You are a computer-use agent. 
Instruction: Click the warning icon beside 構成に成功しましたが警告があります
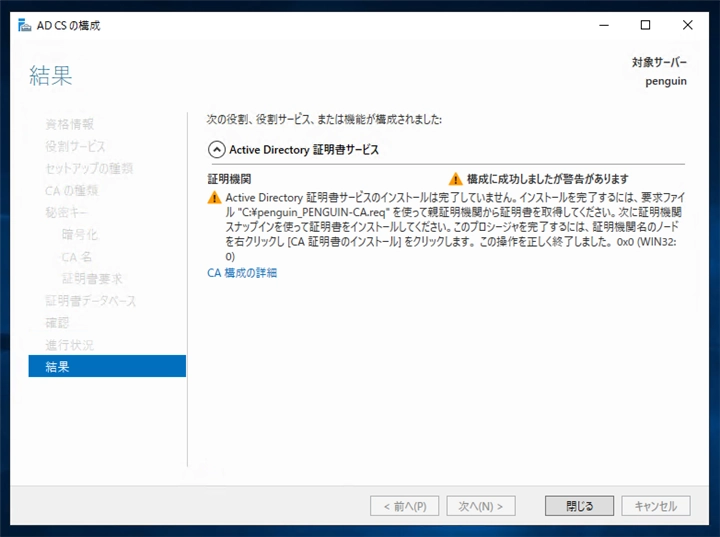click(x=455, y=179)
